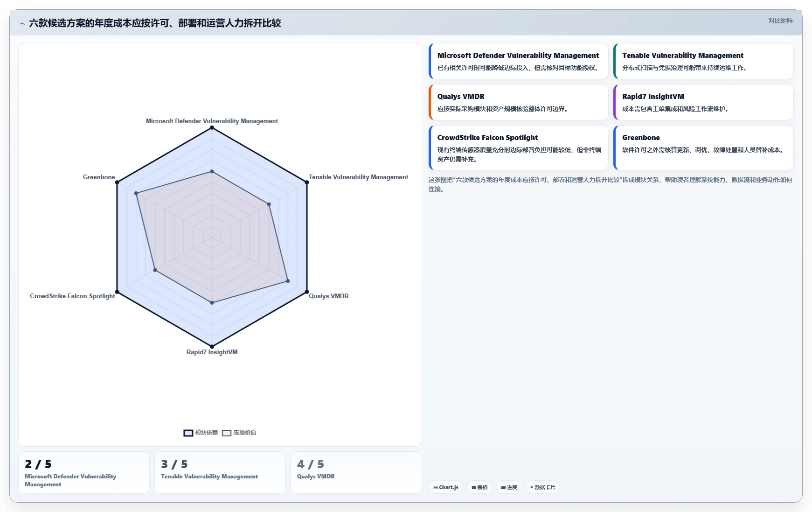Click the 进度 chip
The width and height of the screenshot is (812, 512).
pos(509,487)
